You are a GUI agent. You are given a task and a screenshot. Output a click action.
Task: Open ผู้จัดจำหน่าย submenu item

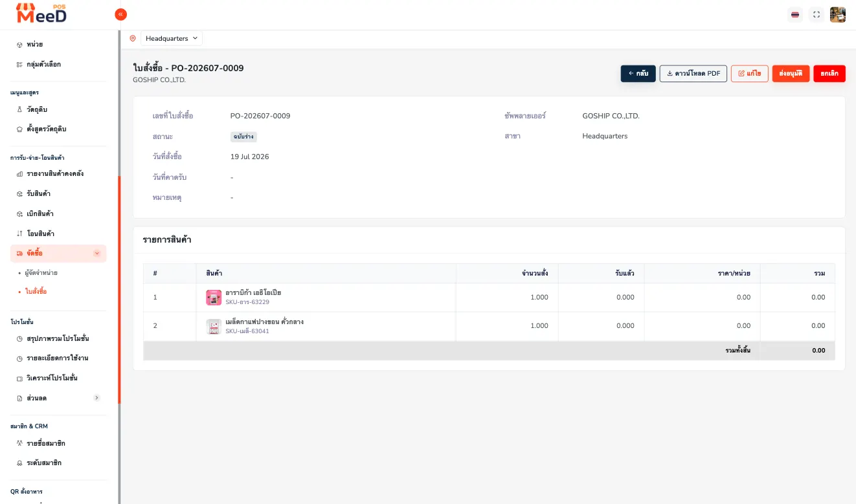pos(41,273)
